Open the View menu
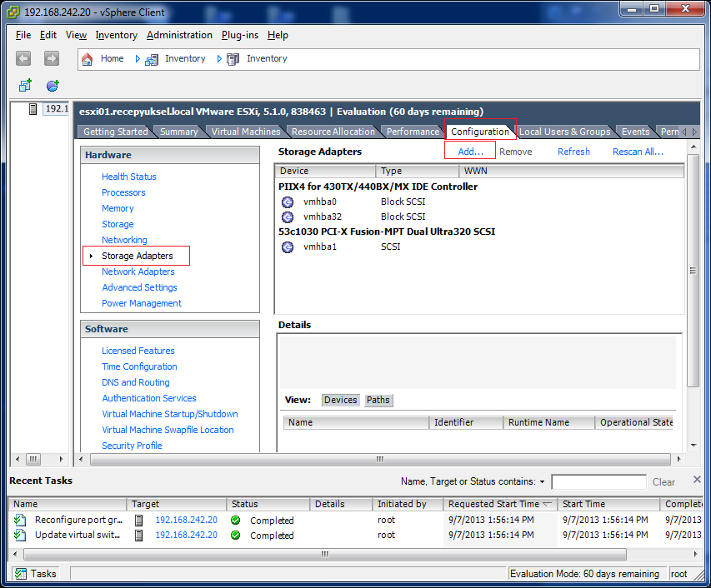The image size is (711, 588). pos(76,35)
